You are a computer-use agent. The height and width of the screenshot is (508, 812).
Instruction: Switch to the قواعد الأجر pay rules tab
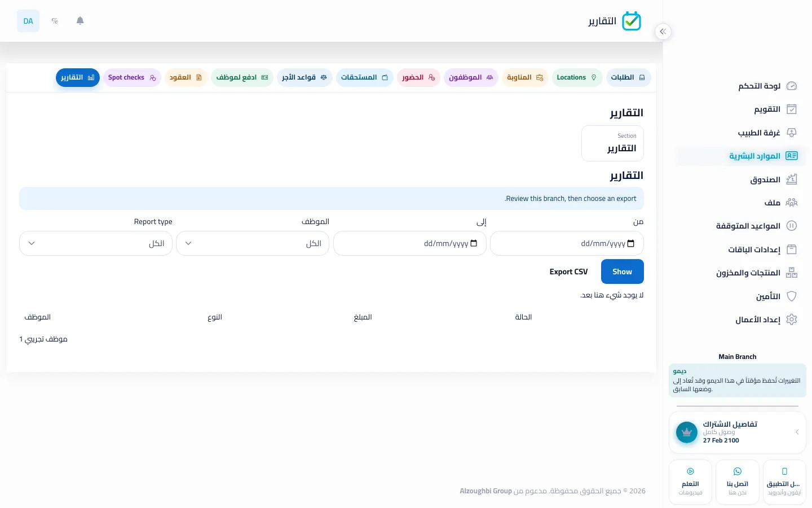[x=304, y=77]
